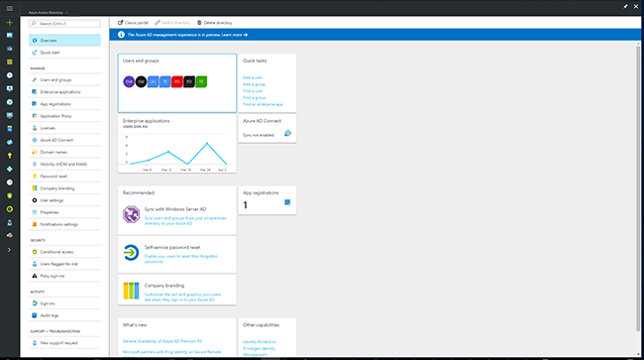Click the yellow key icon in the left rail

tap(10, 156)
